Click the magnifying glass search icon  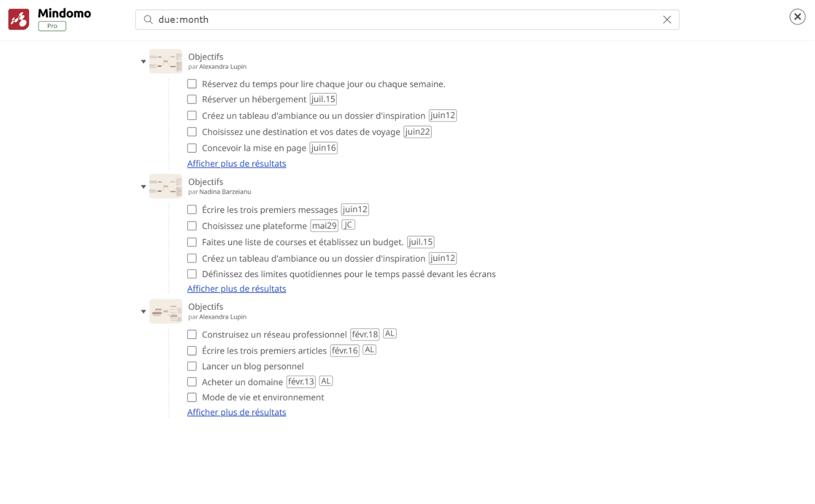148,19
